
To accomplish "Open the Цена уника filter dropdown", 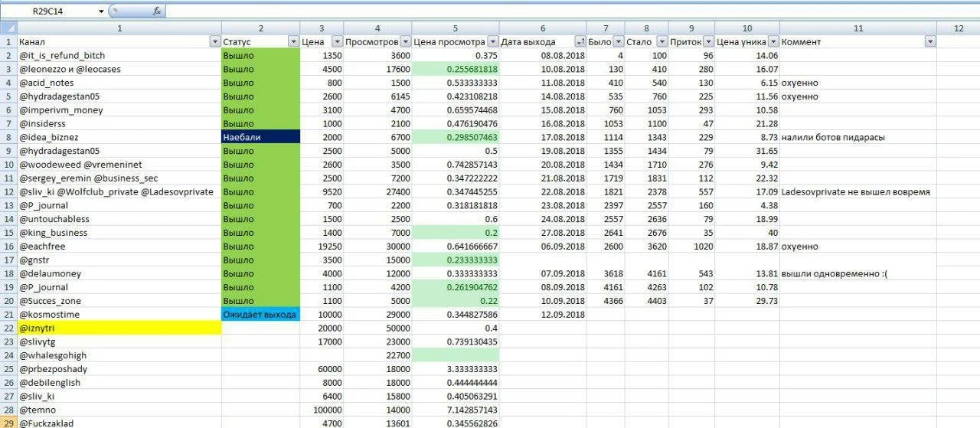I will coord(773,42).
